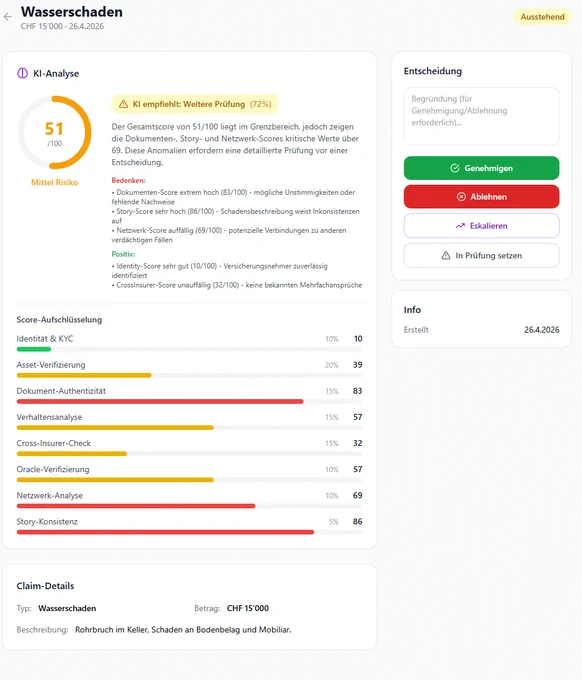This screenshot has width=582, height=680.
Task: Click the Dokument-Authentizität label
Action: 61,391
